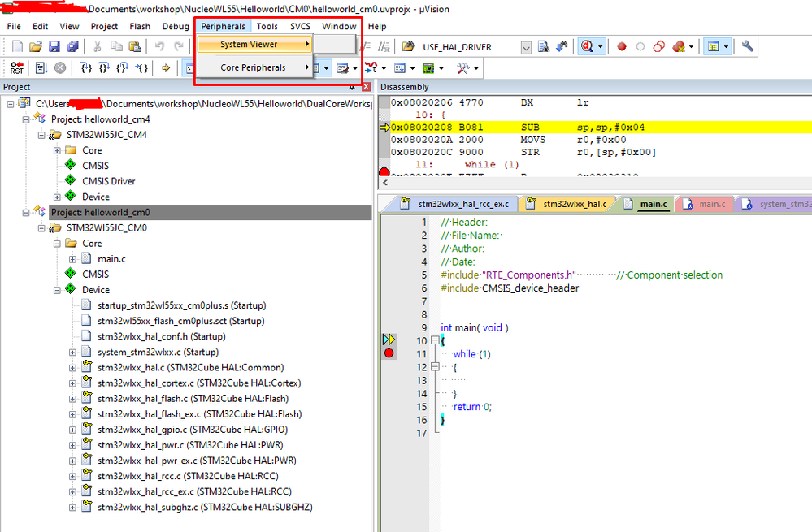Click the Start/Stop Debug Session icon

[587, 47]
